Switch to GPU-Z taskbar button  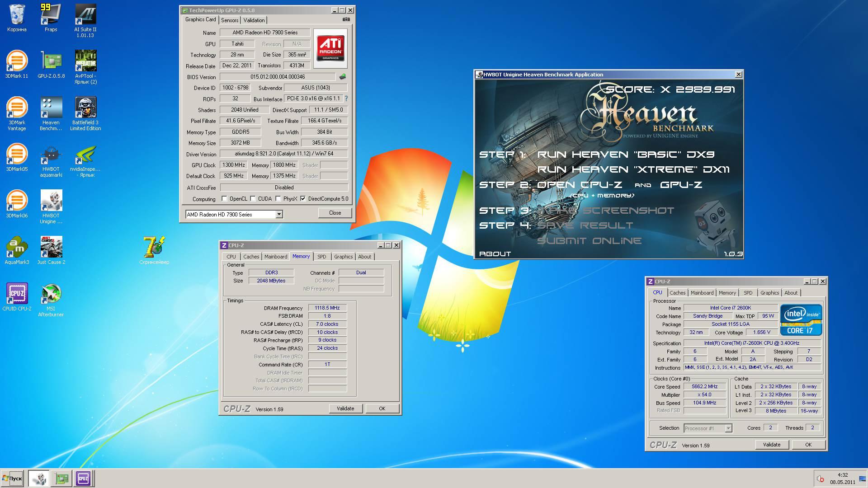click(61, 479)
